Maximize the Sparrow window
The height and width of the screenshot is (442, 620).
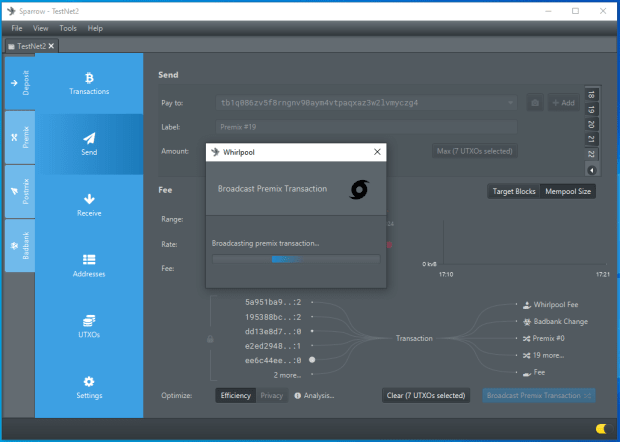pyautogui.click(x=575, y=11)
